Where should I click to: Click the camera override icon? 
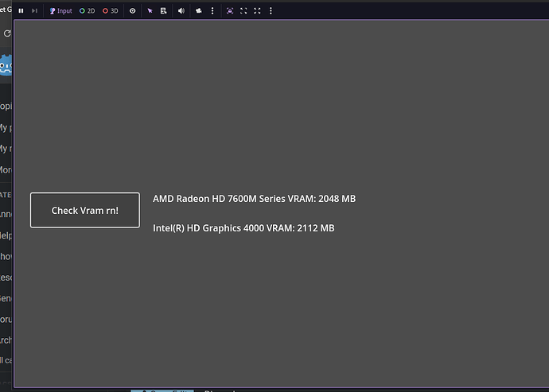coord(198,11)
